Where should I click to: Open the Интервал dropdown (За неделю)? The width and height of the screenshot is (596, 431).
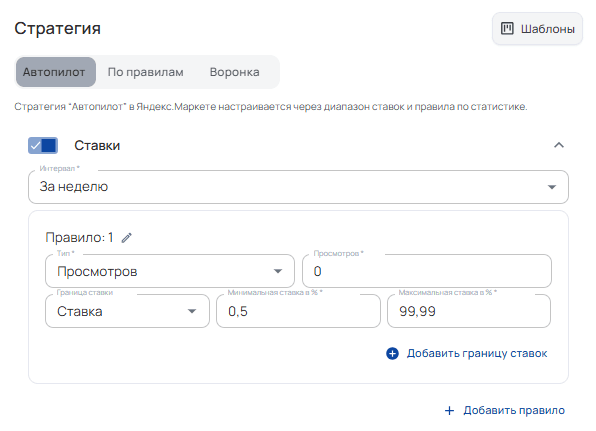coord(298,187)
